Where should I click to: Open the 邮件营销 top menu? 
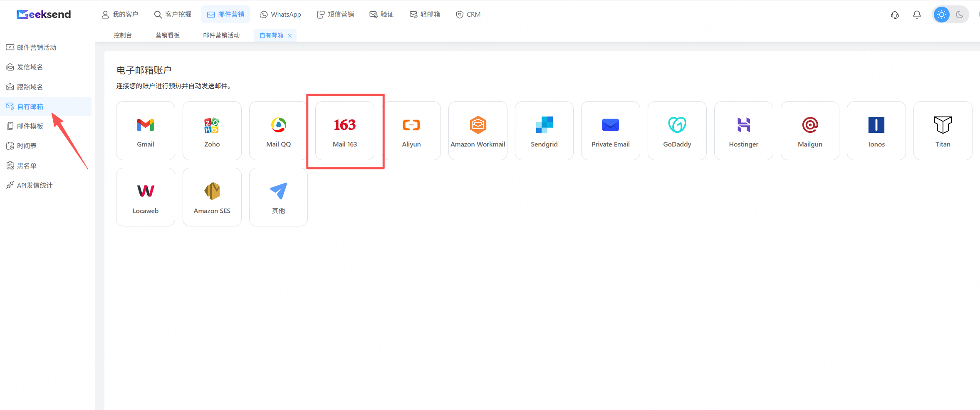(225, 15)
